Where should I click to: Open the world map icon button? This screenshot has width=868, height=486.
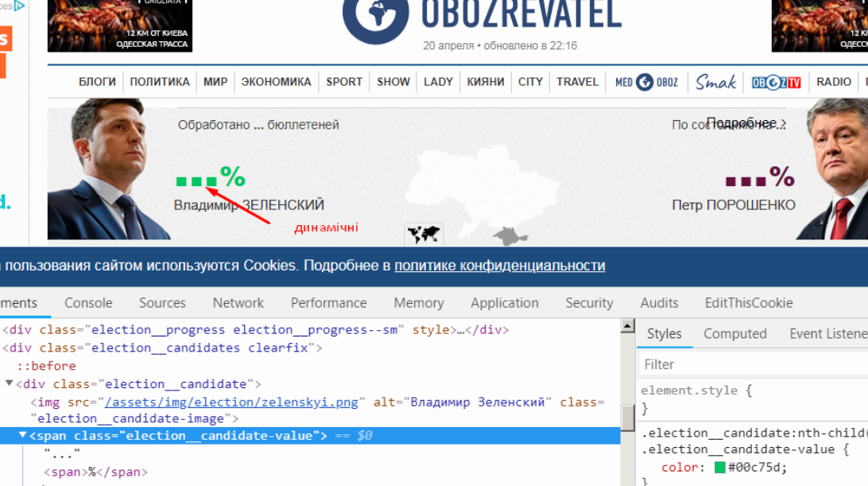pos(424,235)
